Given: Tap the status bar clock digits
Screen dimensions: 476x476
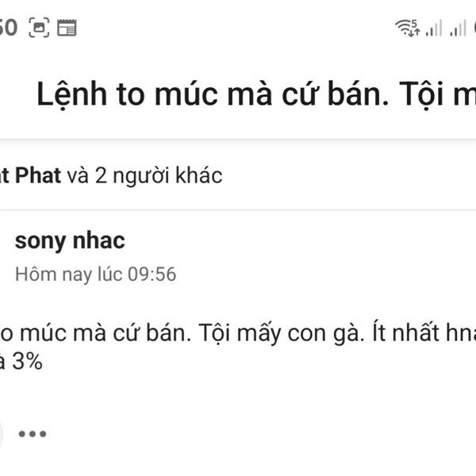Looking at the screenshot, I should click(x=8, y=28).
